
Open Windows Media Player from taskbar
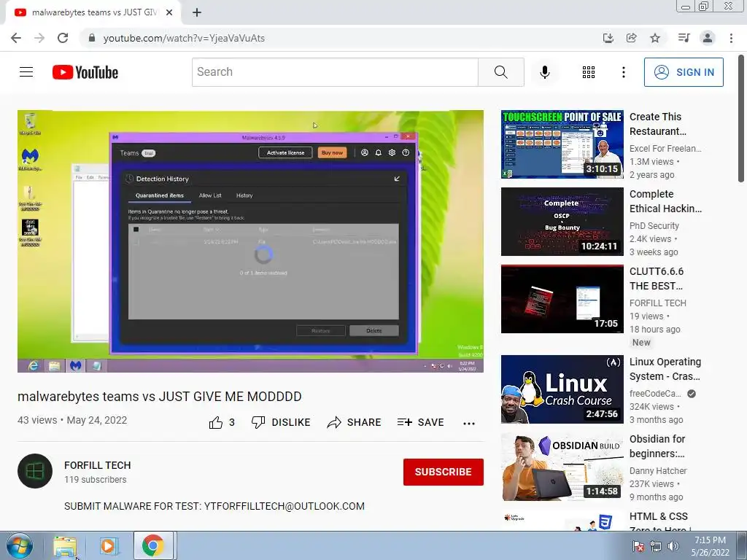point(108,545)
